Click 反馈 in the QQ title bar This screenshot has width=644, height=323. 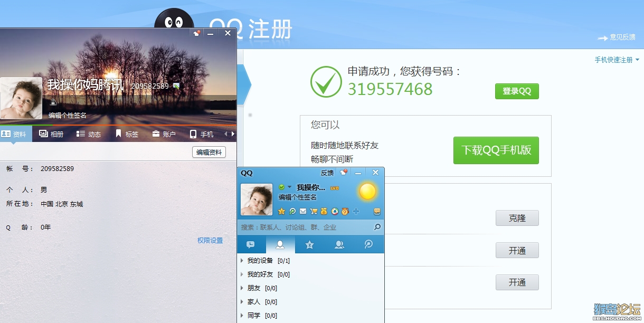[327, 173]
